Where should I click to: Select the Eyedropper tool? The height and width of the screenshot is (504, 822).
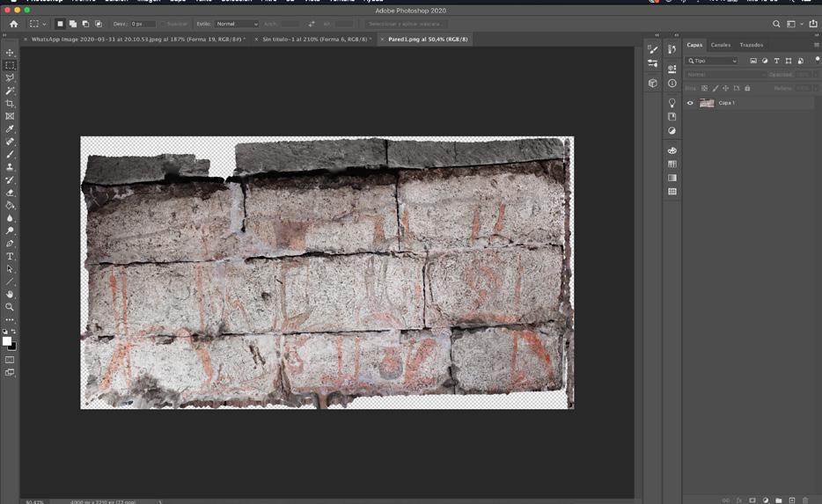click(x=10, y=129)
